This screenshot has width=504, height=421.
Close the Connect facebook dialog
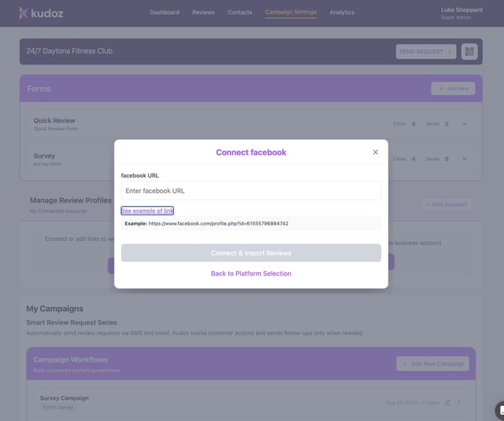pos(375,152)
